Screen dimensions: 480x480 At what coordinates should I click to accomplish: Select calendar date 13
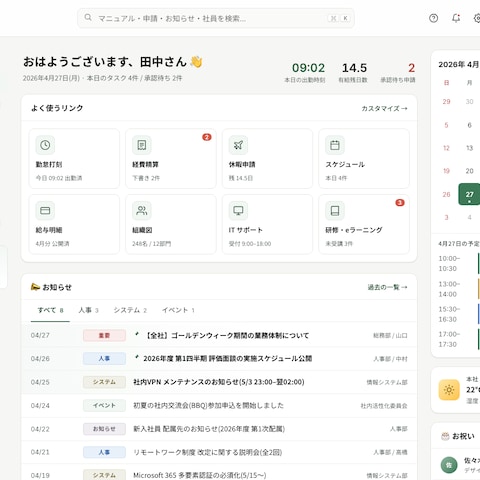[x=469, y=148]
